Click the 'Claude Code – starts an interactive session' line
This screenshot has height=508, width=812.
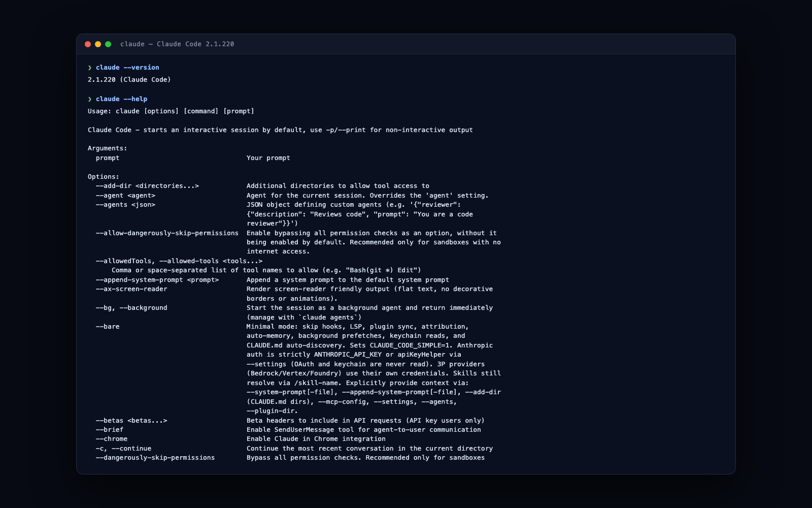pos(280,130)
